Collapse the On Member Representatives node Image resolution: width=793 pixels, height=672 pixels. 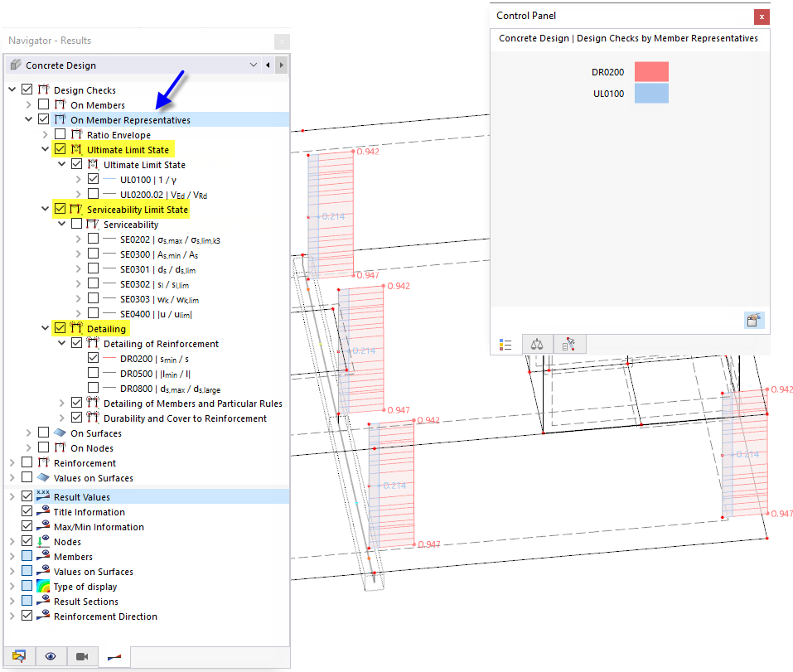click(x=29, y=119)
